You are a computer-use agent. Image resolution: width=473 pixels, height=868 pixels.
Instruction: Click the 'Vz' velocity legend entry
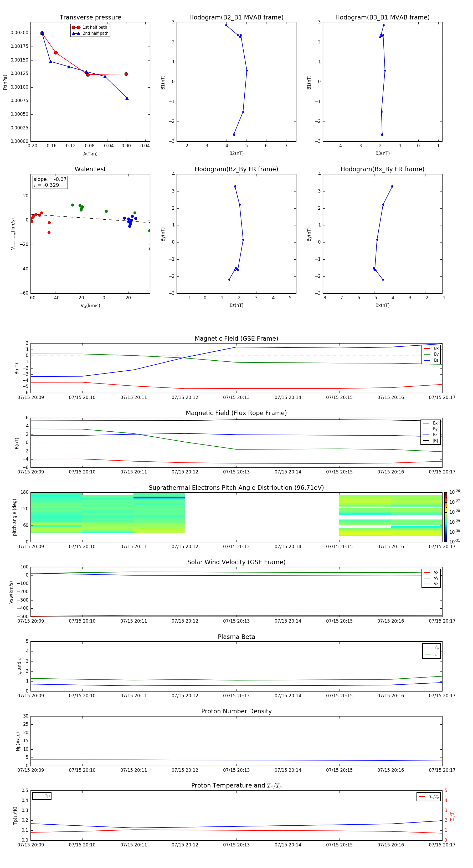point(431,584)
